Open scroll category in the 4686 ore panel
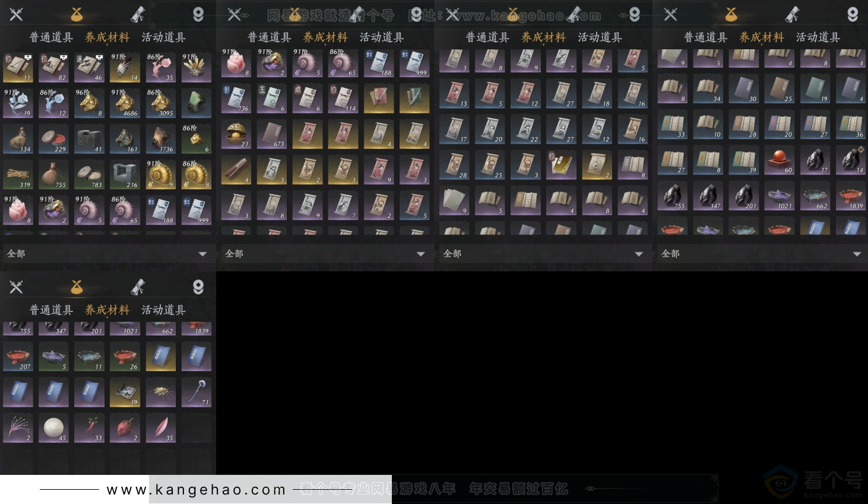This screenshot has width=868, height=504. coord(138,14)
